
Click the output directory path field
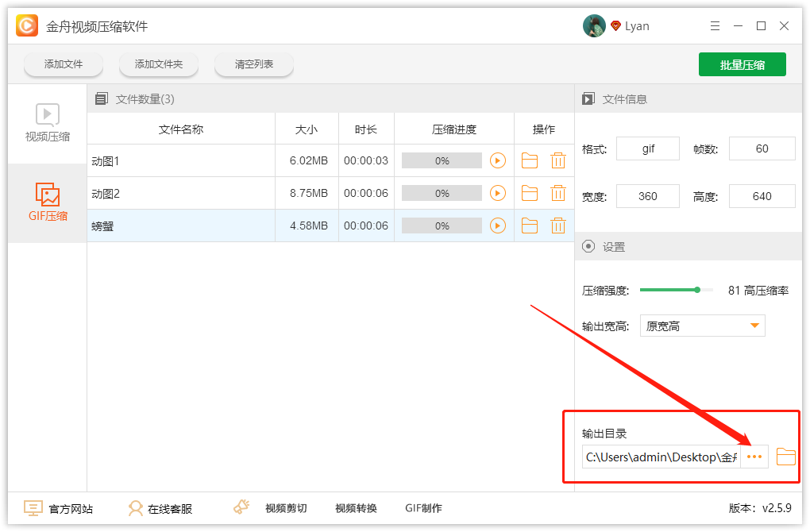point(661,457)
